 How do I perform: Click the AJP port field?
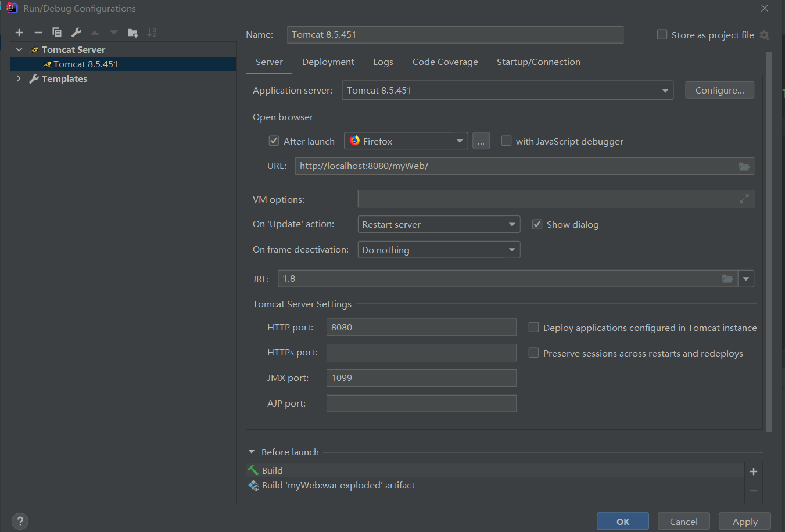click(x=421, y=404)
